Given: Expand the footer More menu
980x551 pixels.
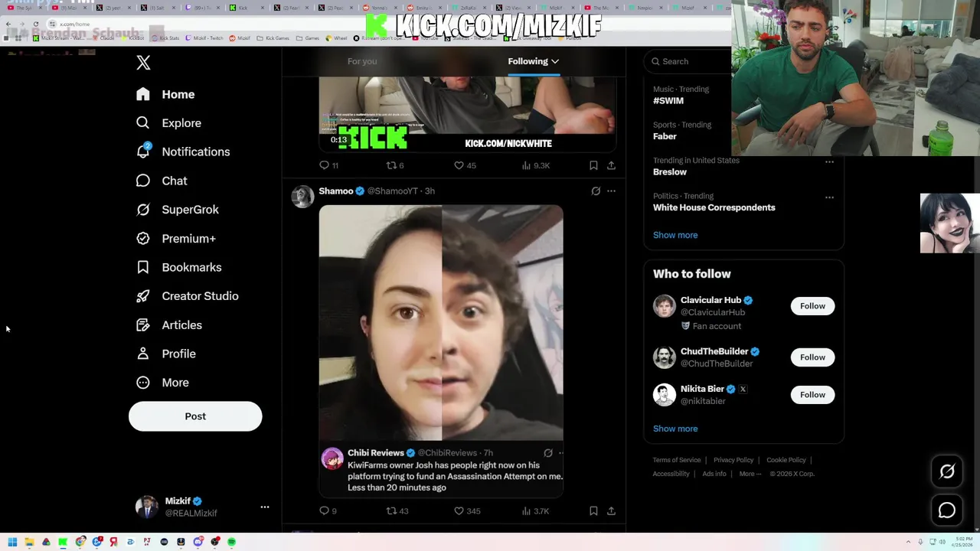Looking at the screenshot, I should point(750,474).
